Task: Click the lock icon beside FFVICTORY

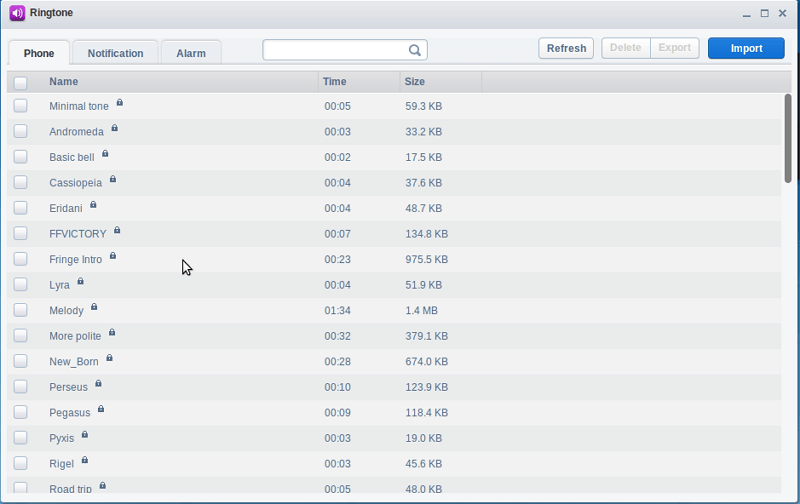Action: 117,230
